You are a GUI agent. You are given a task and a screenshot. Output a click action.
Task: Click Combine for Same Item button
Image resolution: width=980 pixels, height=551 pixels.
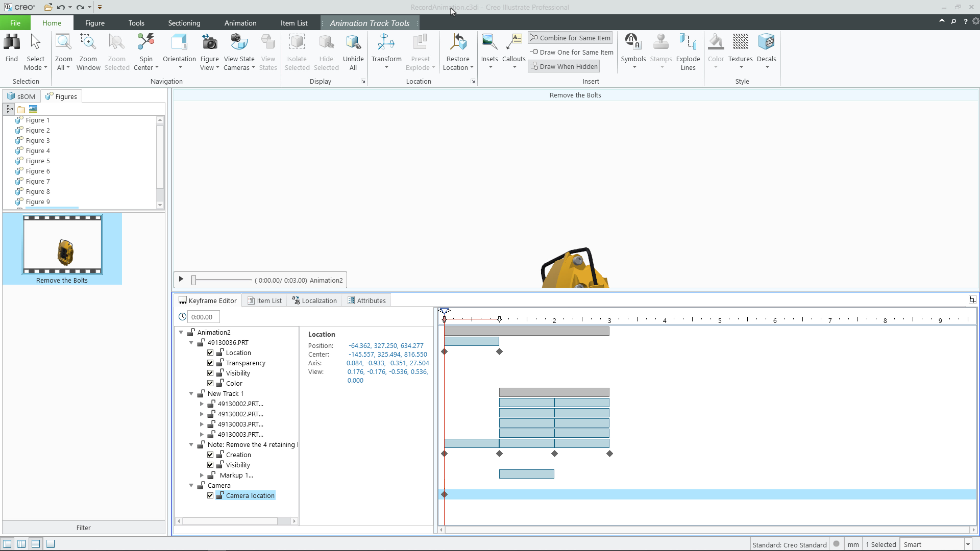coord(570,38)
